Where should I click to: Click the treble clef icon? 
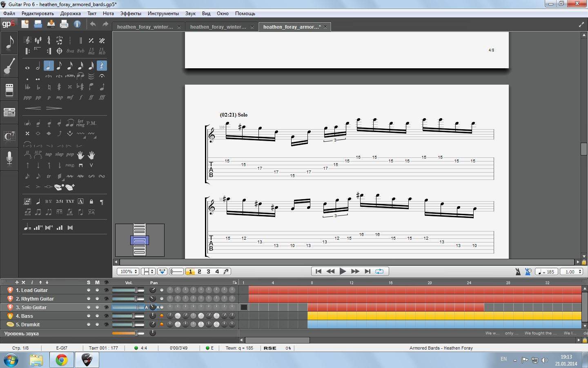(x=27, y=40)
